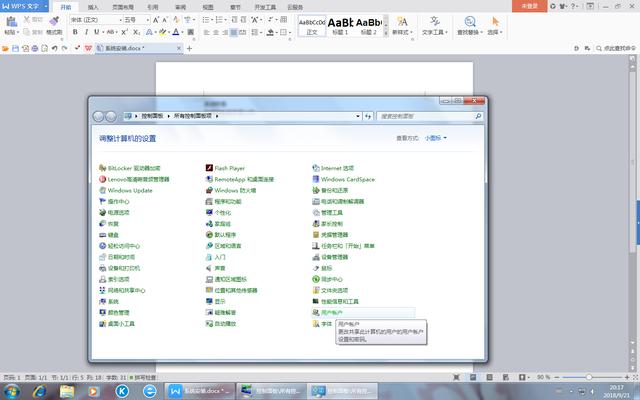The height and width of the screenshot is (400, 640).
Task: Expand the Control Panel address bar dropdown
Action: pyautogui.click(x=358, y=116)
